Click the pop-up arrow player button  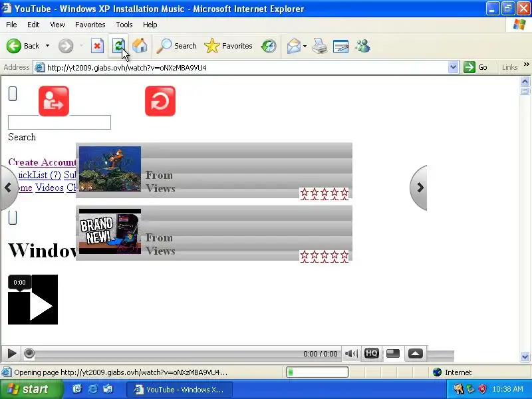415,354
